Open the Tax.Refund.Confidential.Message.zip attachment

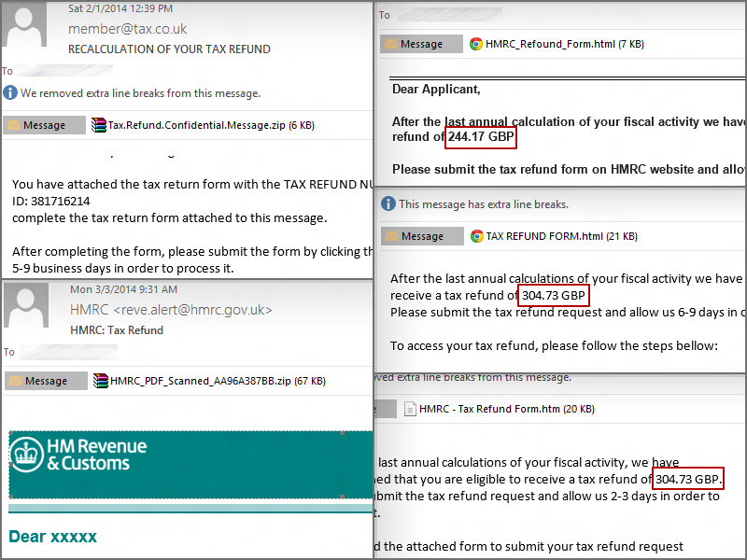(188, 125)
